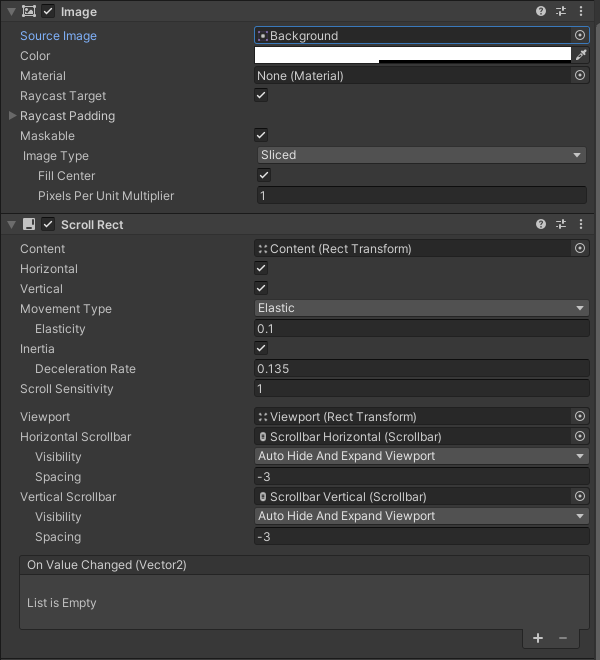Toggle the Raycast Target checkbox
600x660 pixels.
261,95
